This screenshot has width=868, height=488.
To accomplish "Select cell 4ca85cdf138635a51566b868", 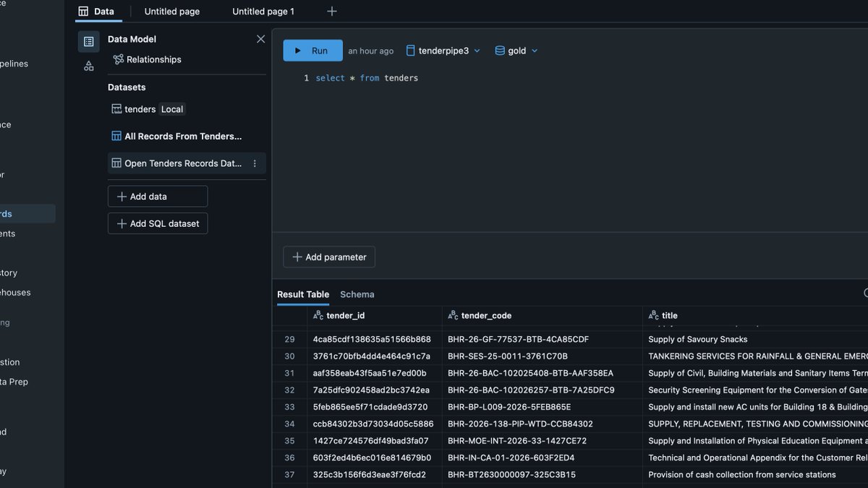I will click(375, 340).
